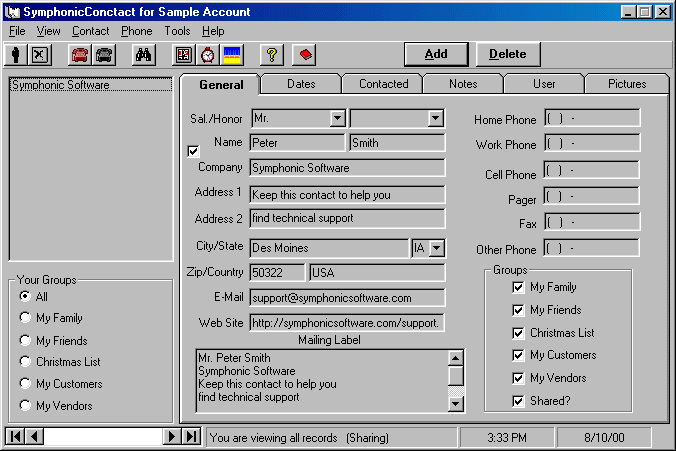The height and width of the screenshot is (451, 676).
Task: Switch to the Contacted tab
Action: tap(383, 84)
